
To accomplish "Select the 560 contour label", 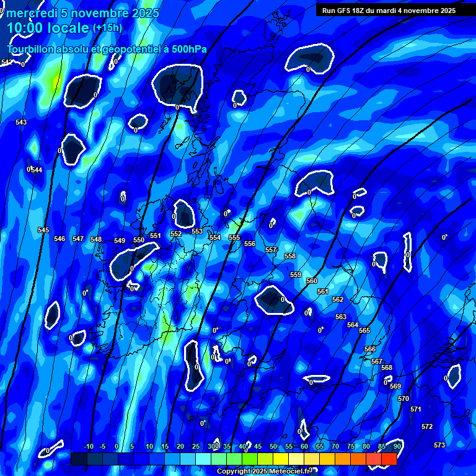I will (x=312, y=281).
